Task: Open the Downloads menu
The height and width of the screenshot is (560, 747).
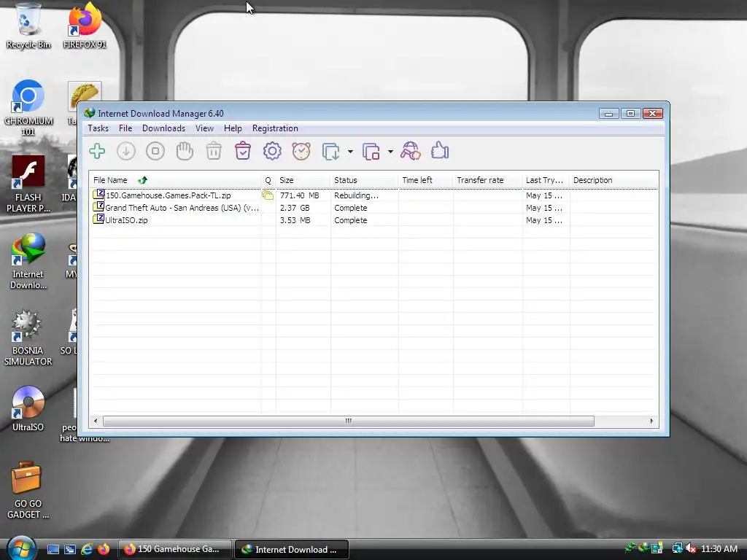Action: [163, 128]
